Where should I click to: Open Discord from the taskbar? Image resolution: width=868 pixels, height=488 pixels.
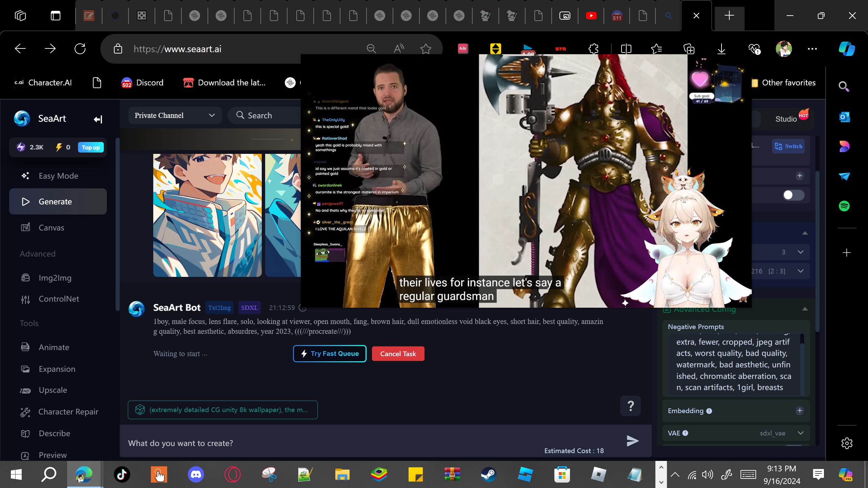196,474
